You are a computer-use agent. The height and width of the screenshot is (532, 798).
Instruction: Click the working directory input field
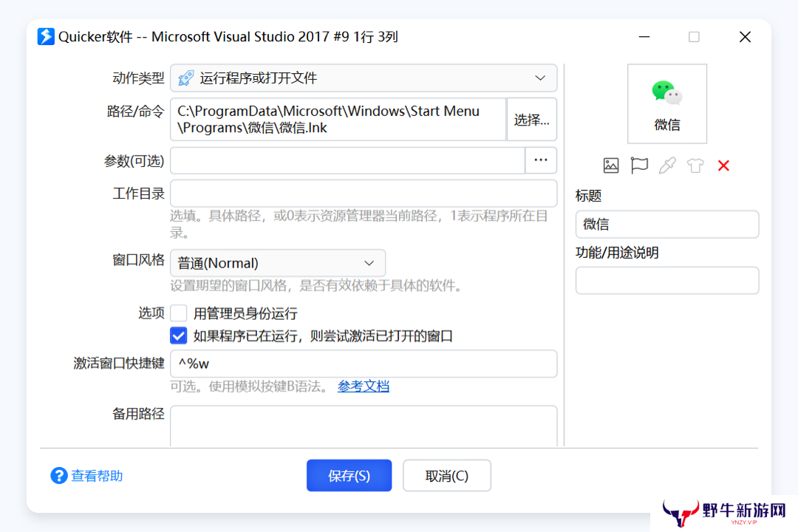pyautogui.click(x=364, y=194)
